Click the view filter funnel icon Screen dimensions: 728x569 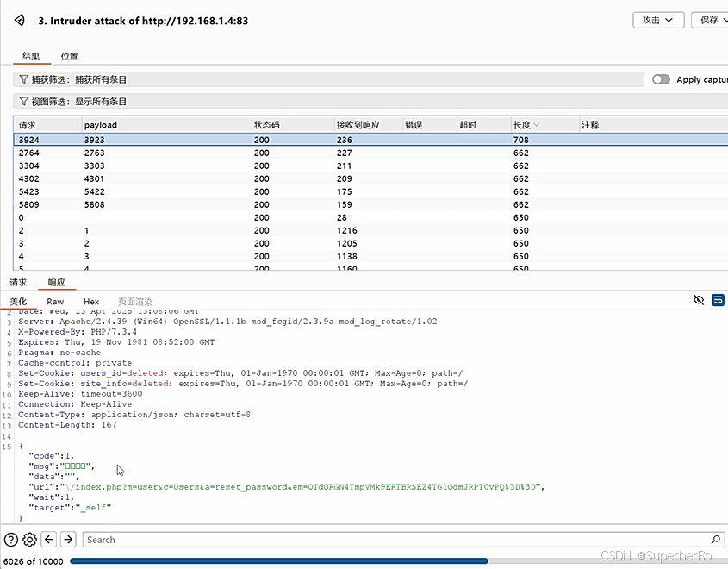coord(23,101)
